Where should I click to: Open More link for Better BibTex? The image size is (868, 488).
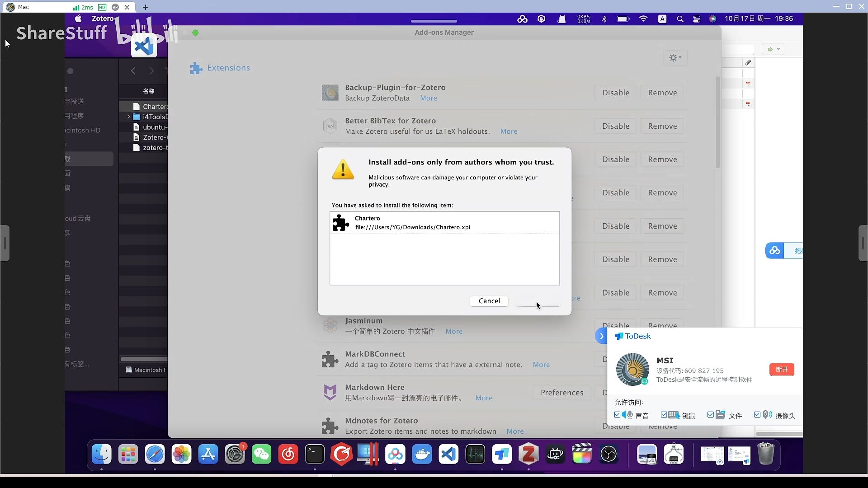coord(509,131)
